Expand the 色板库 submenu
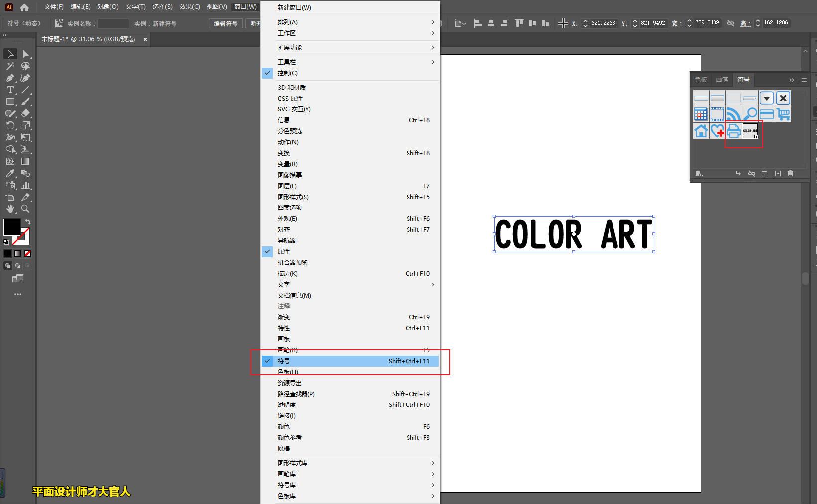This screenshot has height=504, width=817. (350, 496)
